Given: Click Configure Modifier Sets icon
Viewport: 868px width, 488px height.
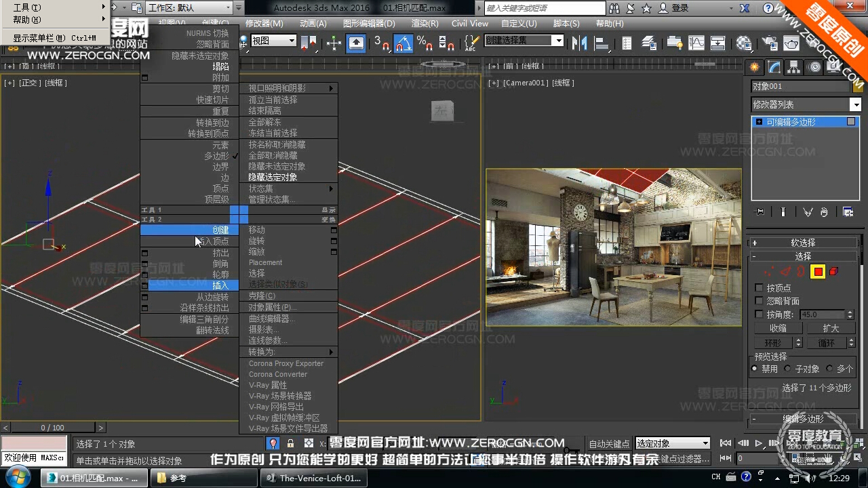Looking at the screenshot, I should click(x=848, y=212).
